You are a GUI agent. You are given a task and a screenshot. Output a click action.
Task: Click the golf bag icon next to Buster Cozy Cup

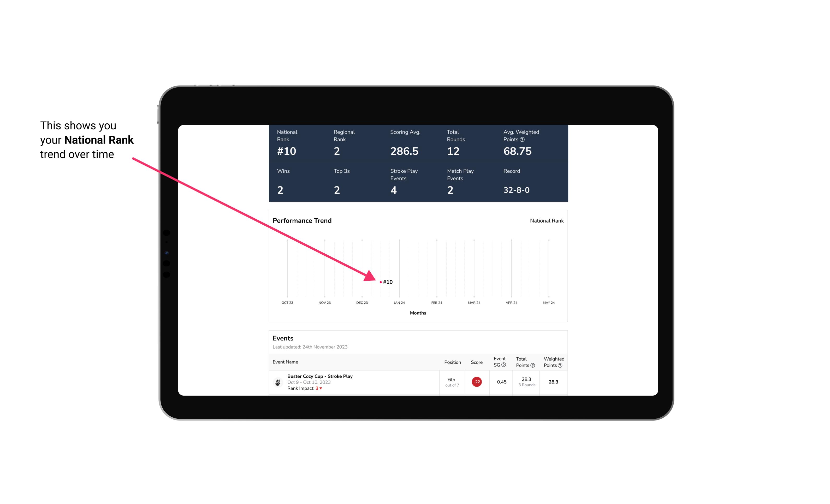point(278,381)
